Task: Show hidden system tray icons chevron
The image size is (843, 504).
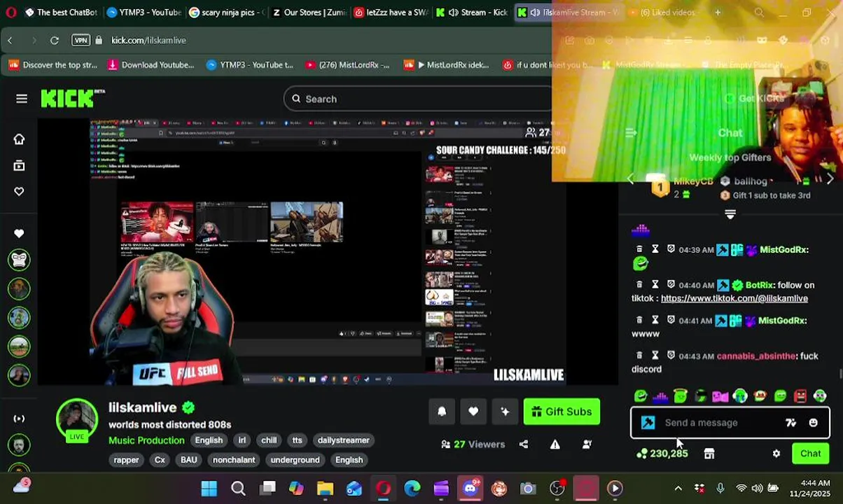Action: (678, 489)
